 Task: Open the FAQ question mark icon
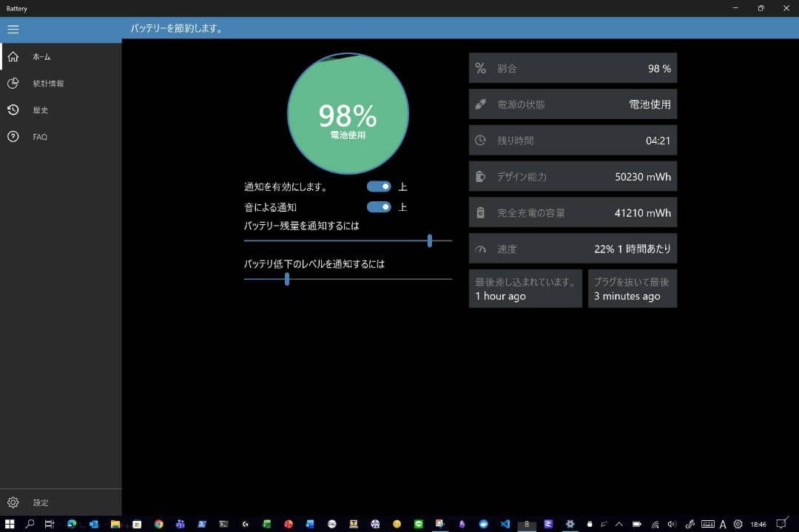[13, 136]
